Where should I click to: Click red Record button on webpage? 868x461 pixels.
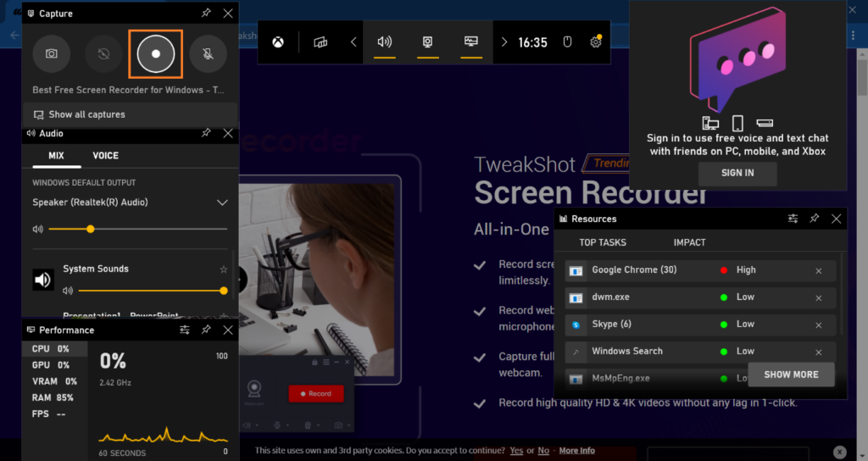[x=316, y=393]
